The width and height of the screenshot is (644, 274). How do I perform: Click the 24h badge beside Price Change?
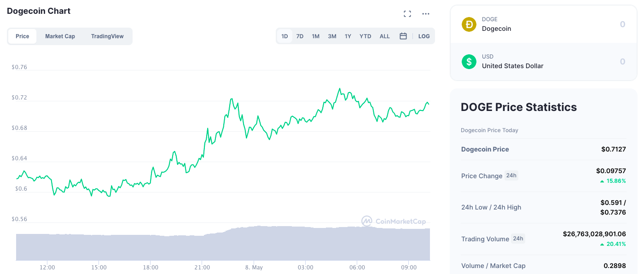coord(511,175)
